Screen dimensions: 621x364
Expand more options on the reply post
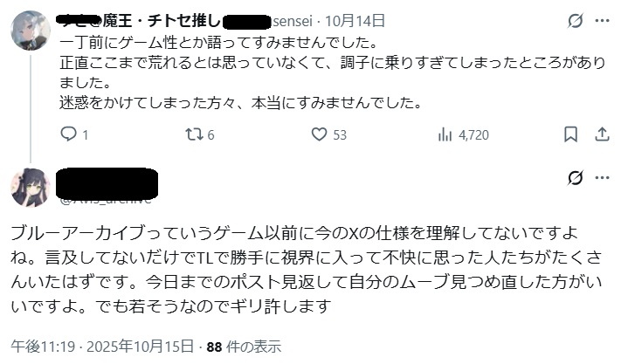[602, 179]
